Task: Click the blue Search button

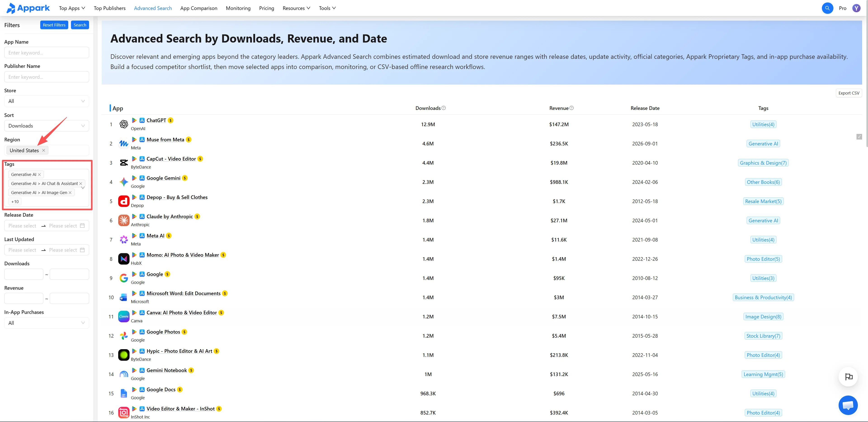Action: (80, 25)
